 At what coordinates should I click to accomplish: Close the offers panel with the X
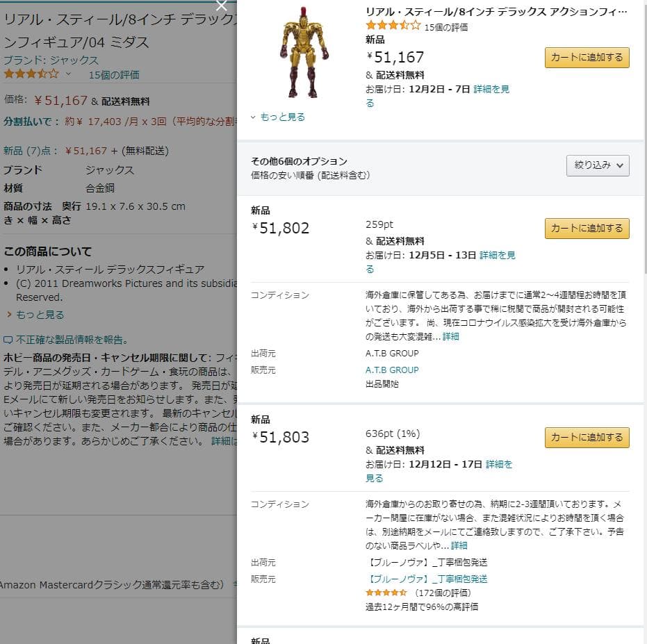tap(222, 6)
